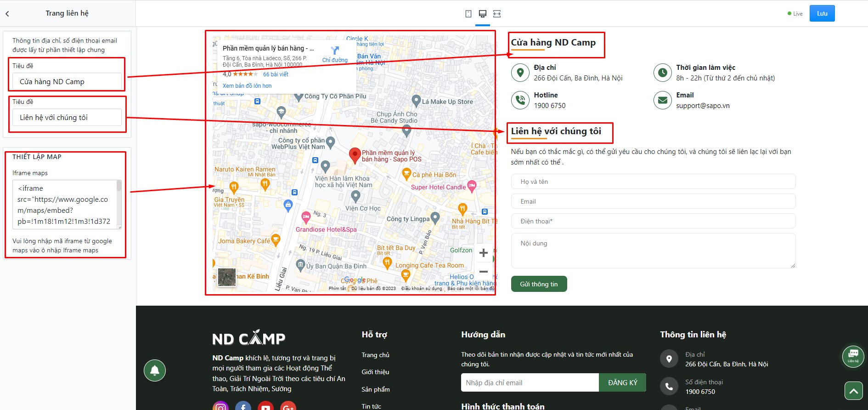Viewport: 868px width, 410px height.
Task: Click the 'Liên hệ với chúng tôi' page heading
Action: point(556,131)
